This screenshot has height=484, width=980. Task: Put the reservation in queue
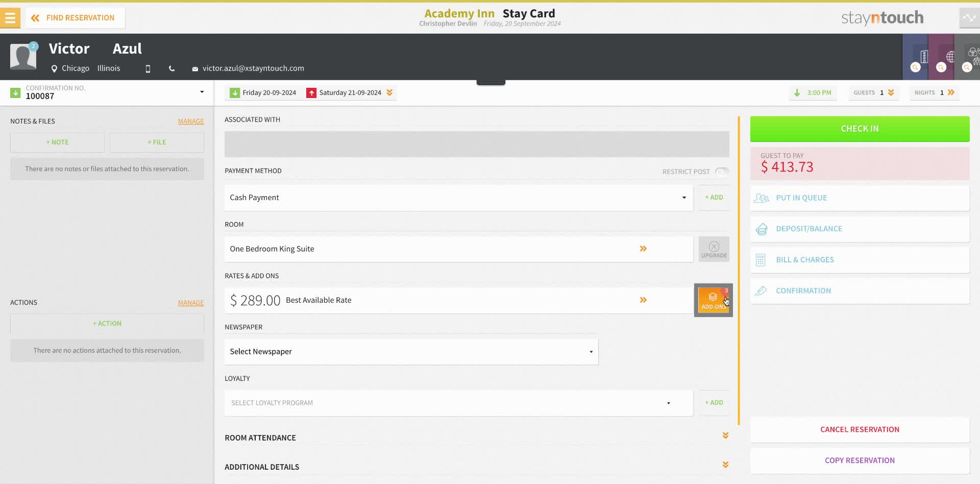coord(860,198)
